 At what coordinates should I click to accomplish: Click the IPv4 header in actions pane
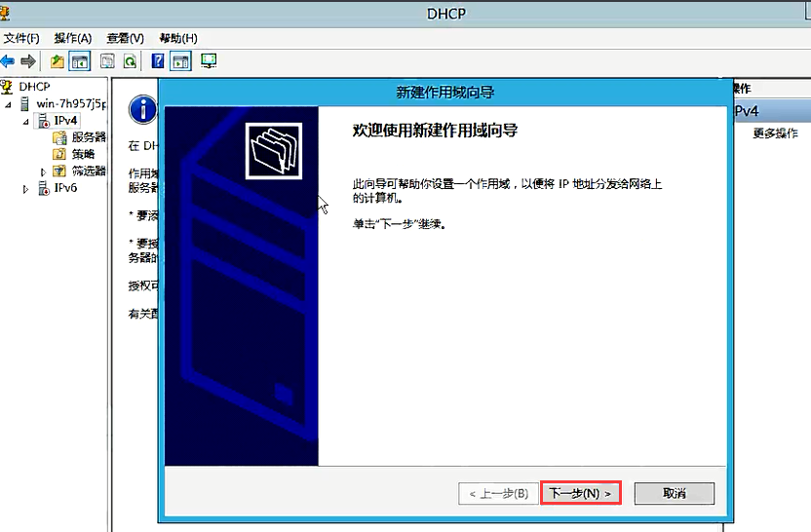tap(773, 111)
